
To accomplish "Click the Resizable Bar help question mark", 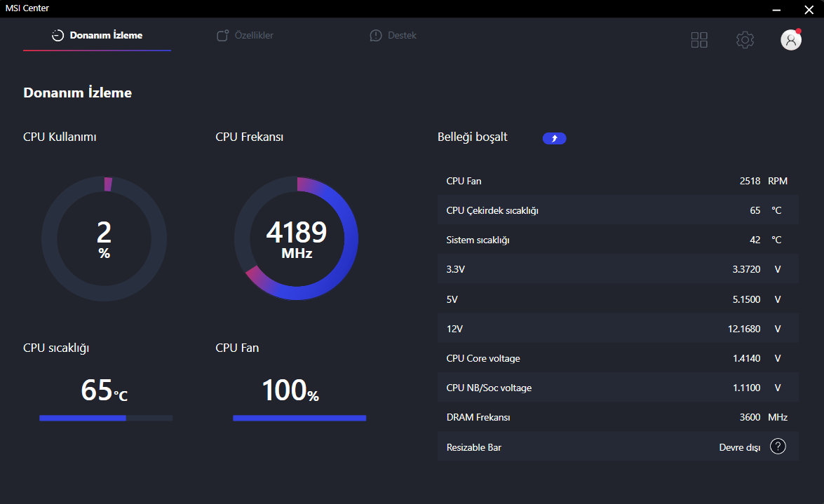I will [778, 447].
